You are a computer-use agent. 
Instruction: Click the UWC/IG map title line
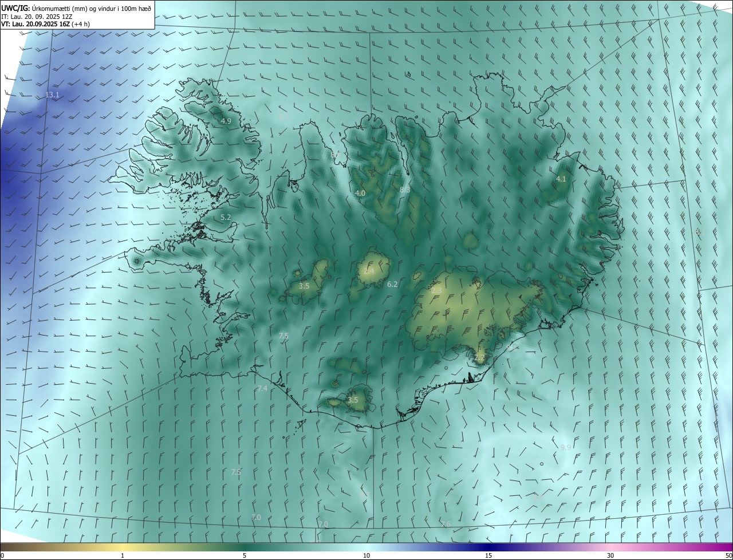(x=76, y=8)
